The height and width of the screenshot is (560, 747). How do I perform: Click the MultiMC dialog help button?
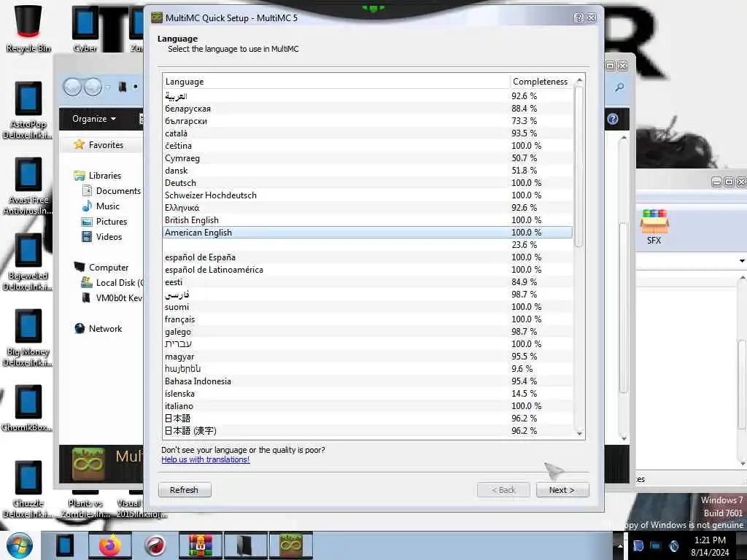point(578,17)
